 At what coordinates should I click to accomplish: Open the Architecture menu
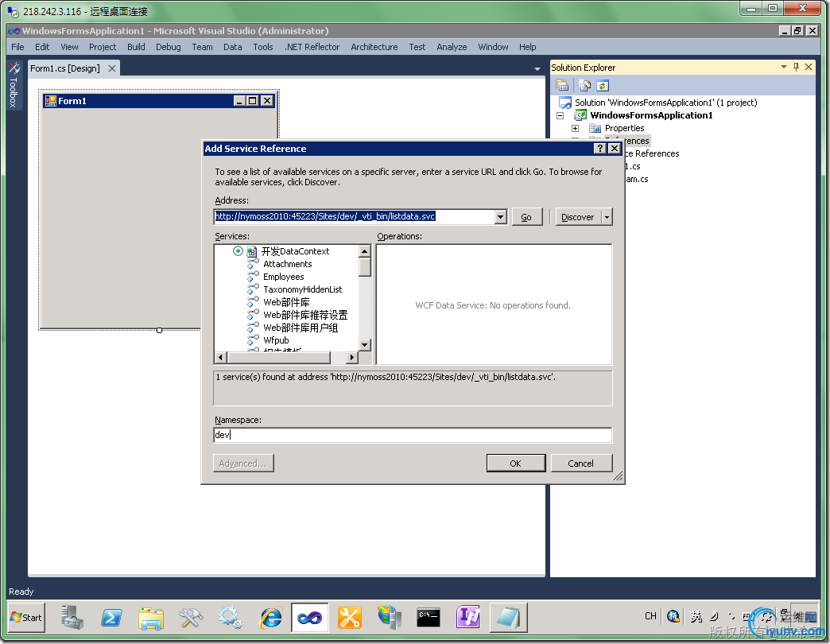pos(374,47)
